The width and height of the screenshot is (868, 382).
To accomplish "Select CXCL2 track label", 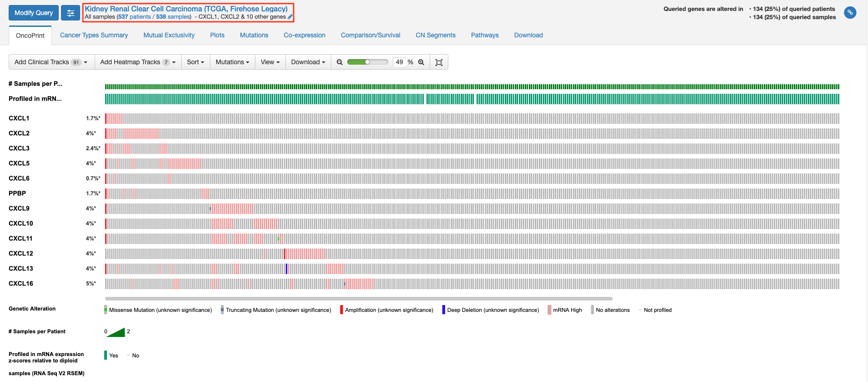I will [x=19, y=133].
